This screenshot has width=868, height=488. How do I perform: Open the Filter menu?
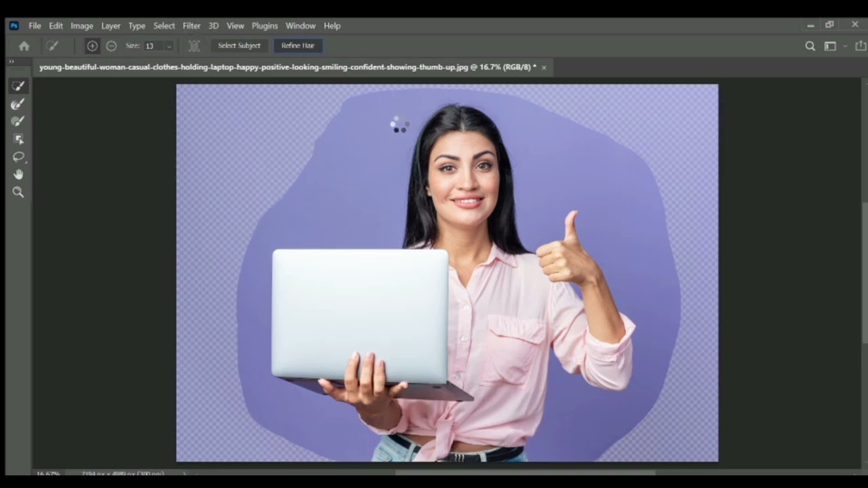click(x=191, y=26)
